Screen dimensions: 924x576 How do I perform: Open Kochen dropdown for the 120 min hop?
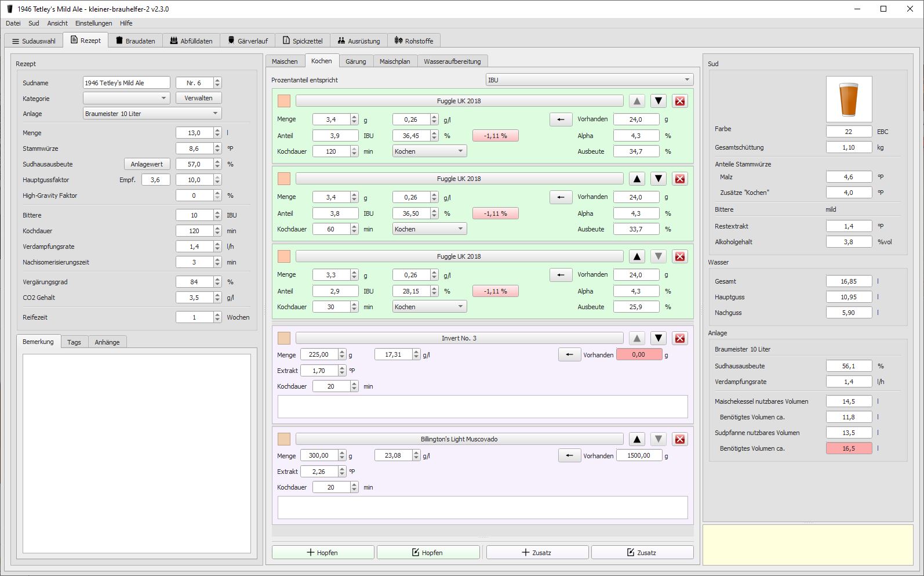point(429,151)
